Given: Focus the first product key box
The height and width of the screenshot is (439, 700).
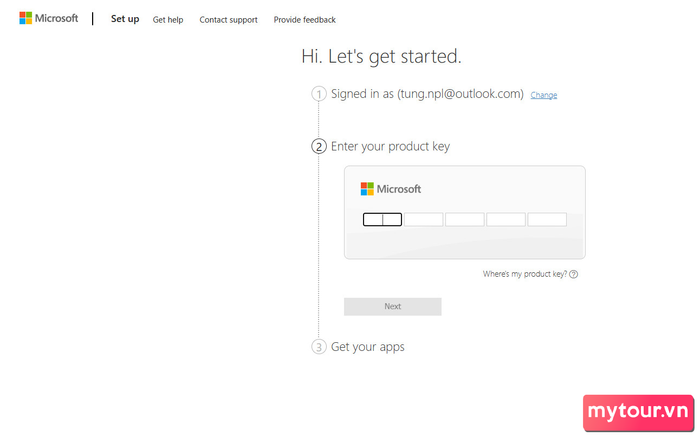Looking at the screenshot, I should point(382,219).
